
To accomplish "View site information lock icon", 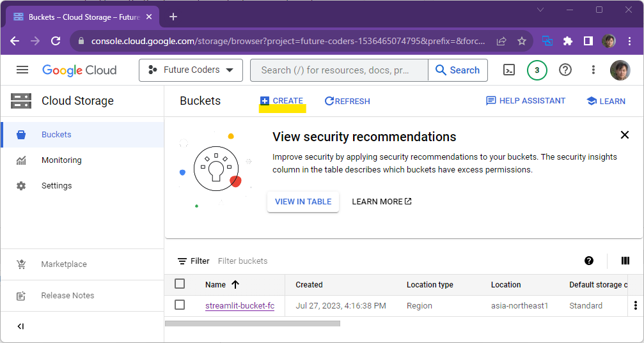I will point(81,41).
